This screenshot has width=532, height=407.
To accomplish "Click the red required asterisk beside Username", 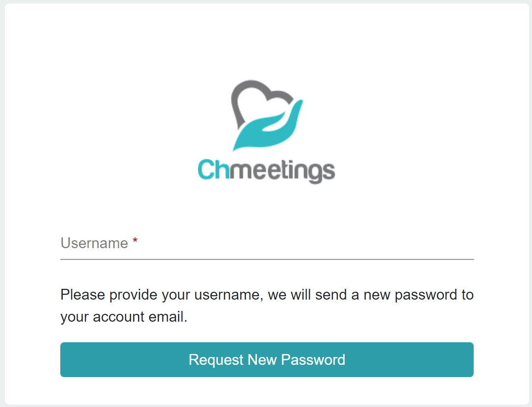I will [135, 241].
